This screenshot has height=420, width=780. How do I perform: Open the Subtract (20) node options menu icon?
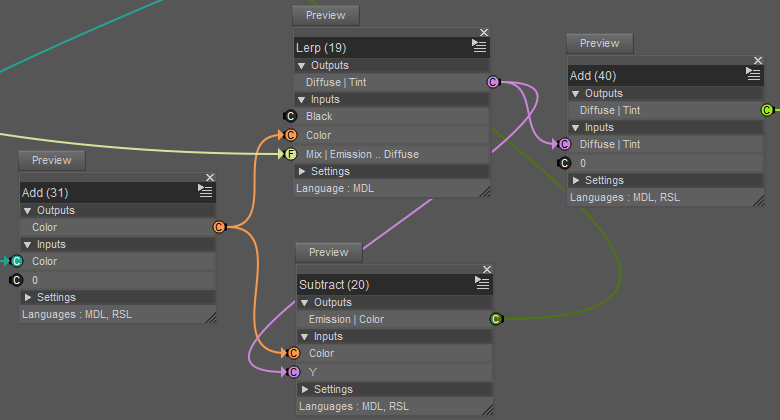tap(482, 283)
